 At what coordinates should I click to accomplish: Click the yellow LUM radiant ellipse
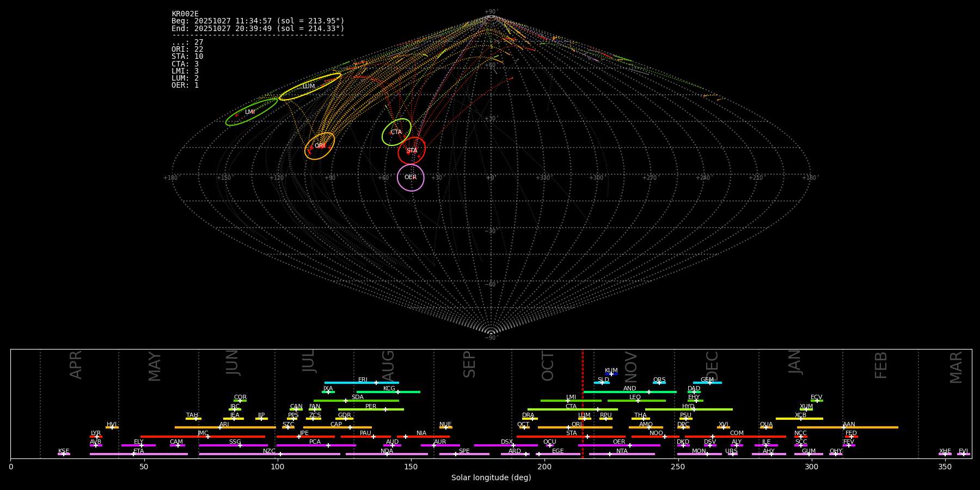tap(309, 87)
